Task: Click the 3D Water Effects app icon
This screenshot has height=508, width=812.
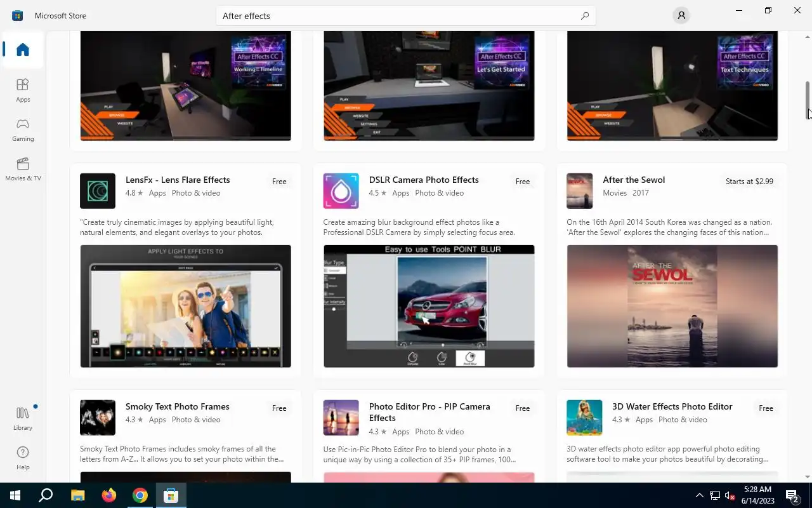Action: click(584, 417)
